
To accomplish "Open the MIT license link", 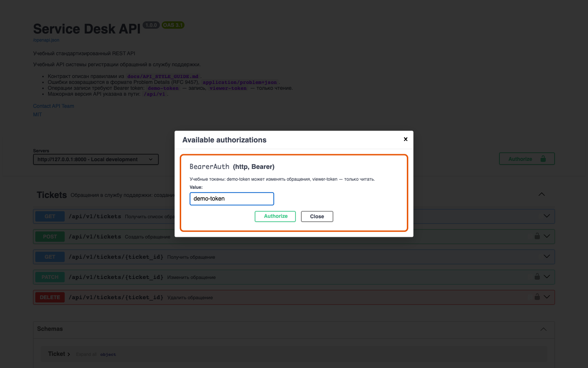I will (37, 114).
